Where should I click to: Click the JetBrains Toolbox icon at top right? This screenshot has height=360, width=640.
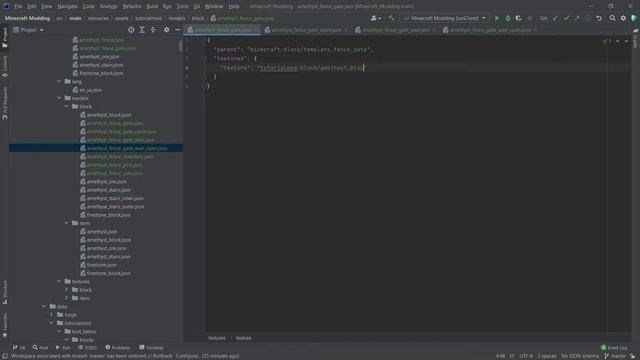634,18
